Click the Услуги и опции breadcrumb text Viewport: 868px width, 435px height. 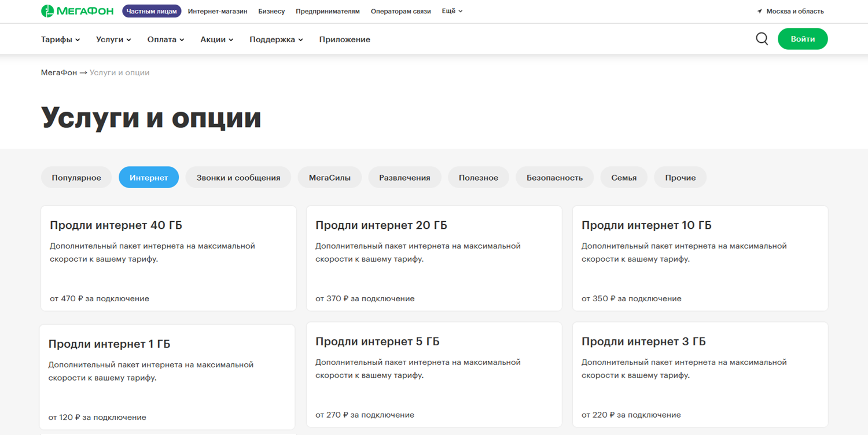point(120,72)
